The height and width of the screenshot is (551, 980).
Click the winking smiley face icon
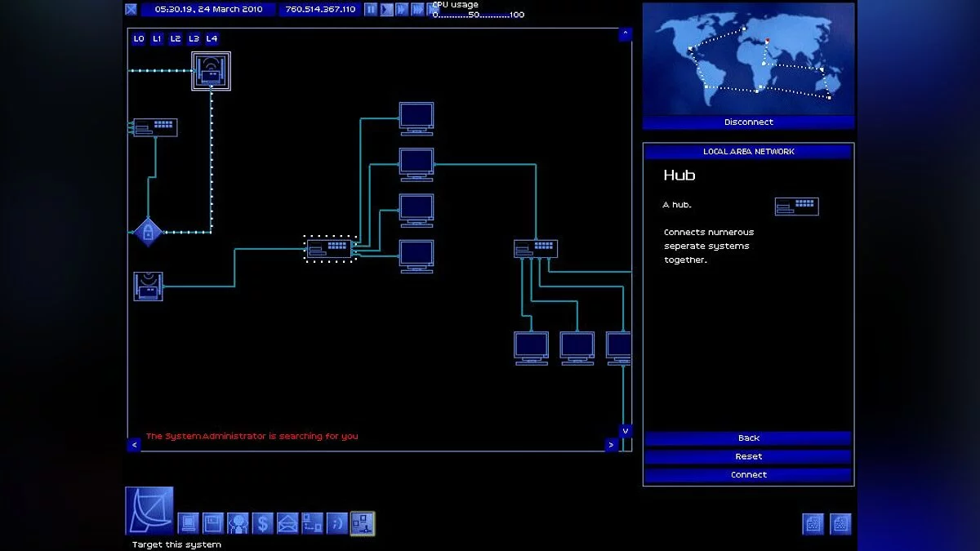tap(337, 523)
